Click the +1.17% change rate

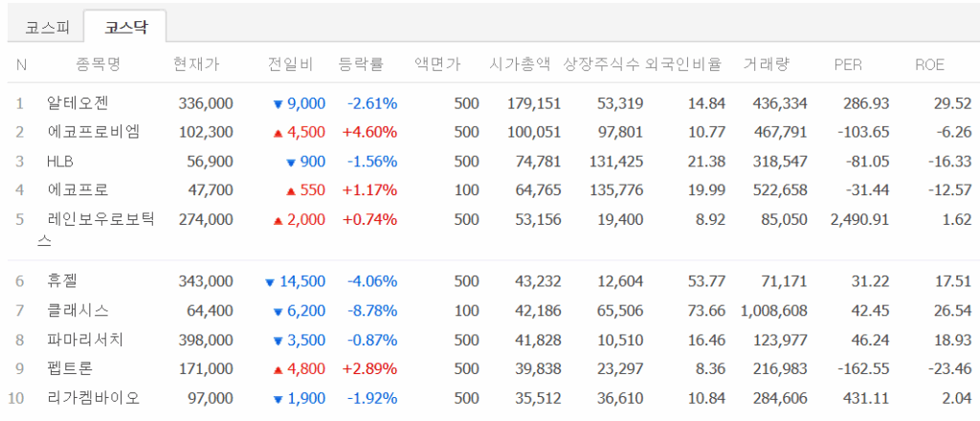click(x=370, y=190)
